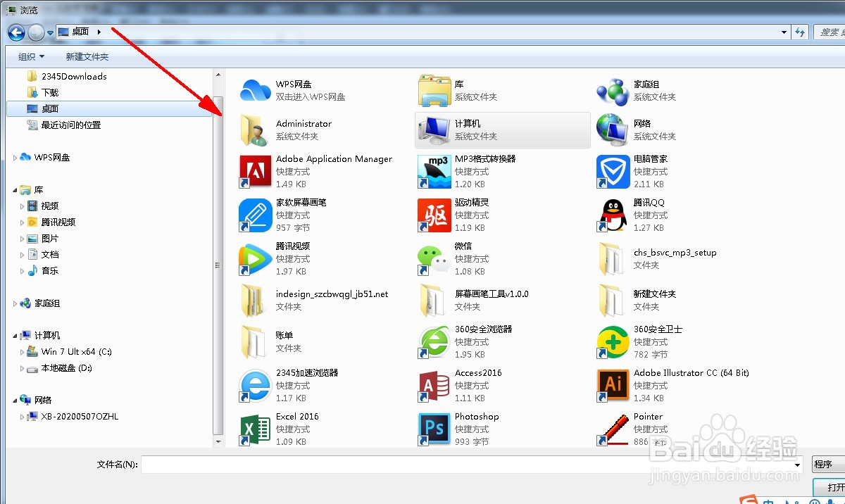Select the 2345加速浏览器 shortcut icon

click(x=256, y=386)
